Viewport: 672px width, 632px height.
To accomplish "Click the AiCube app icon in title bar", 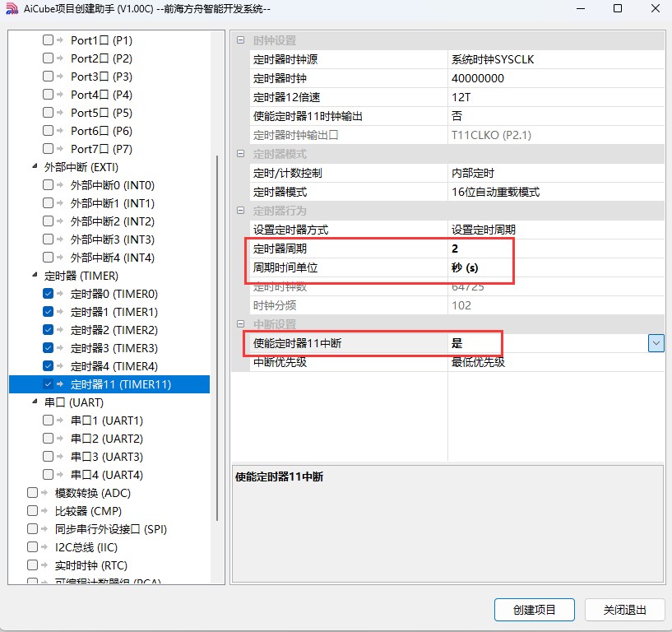I will (12, 8).
